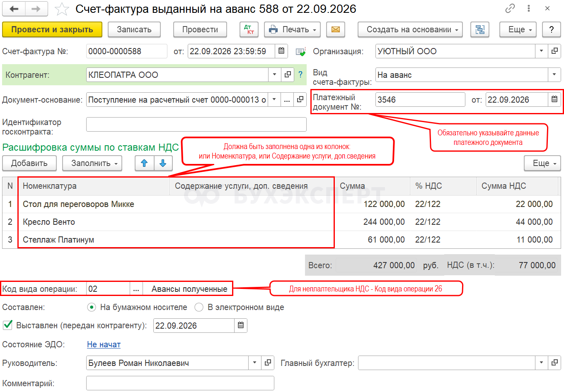
Task: Open the 'Создать на основании' menu
Action: [410, 29]
